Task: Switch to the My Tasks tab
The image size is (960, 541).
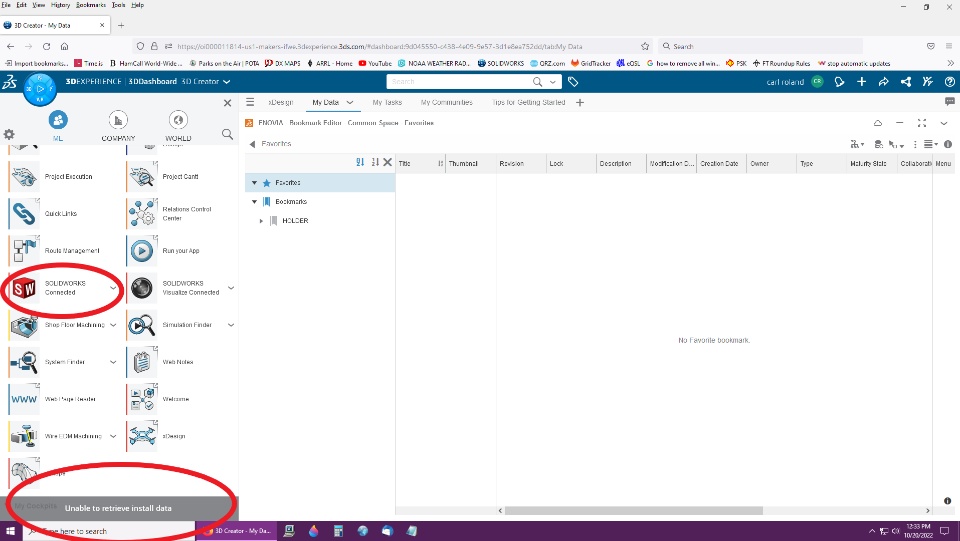Action: click(387, 102)
